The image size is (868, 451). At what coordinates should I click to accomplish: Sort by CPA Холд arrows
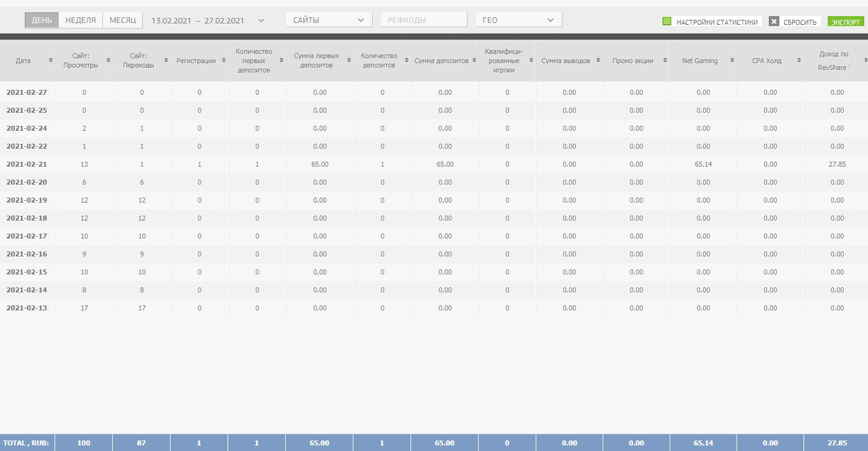coord(799,61)
